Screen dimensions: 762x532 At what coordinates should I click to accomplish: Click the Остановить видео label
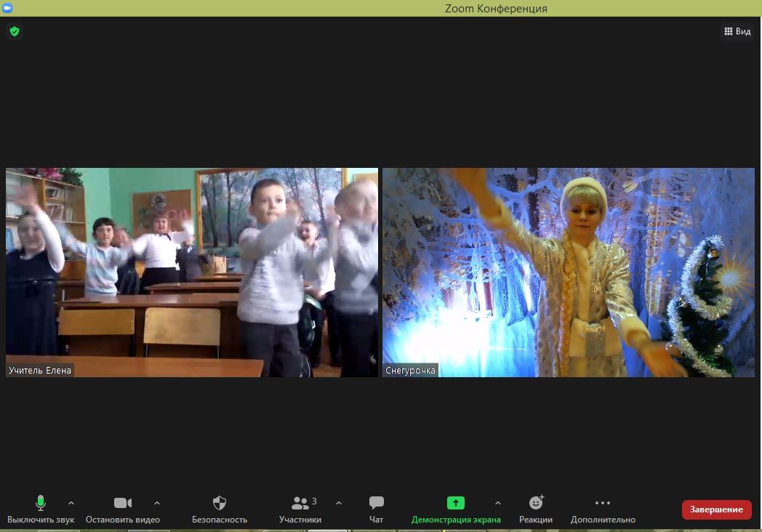point(123,520)
